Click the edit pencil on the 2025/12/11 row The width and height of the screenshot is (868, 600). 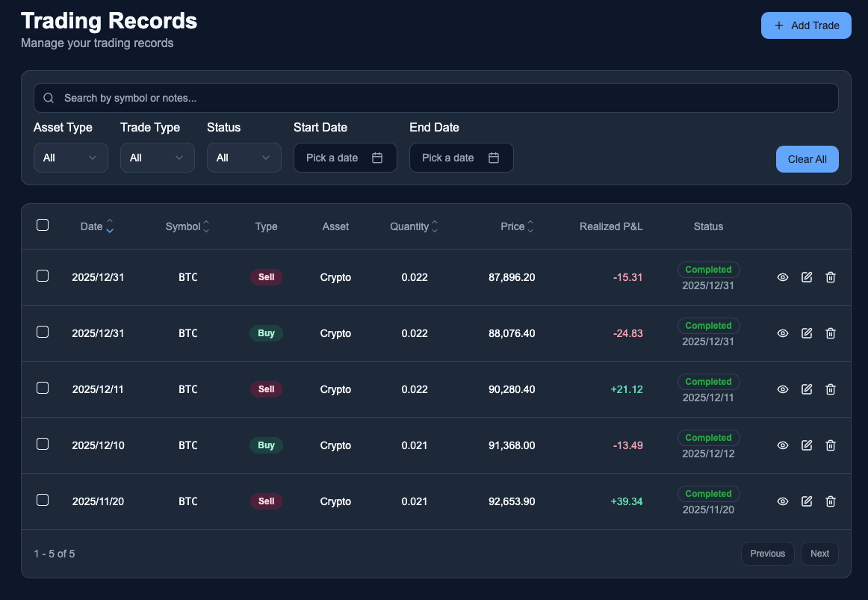click(x=807, y=389)
